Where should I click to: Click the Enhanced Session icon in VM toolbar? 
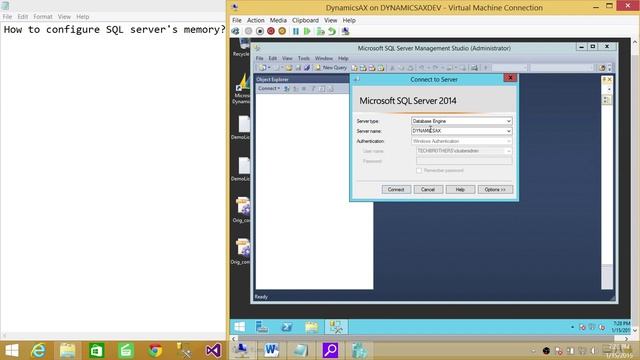click(345, 31)
